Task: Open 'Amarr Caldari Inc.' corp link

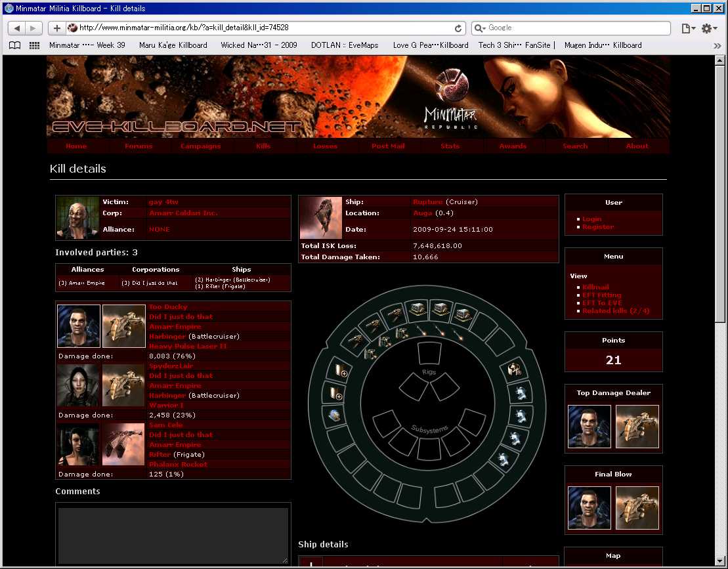Action: (x=183, y=213)
